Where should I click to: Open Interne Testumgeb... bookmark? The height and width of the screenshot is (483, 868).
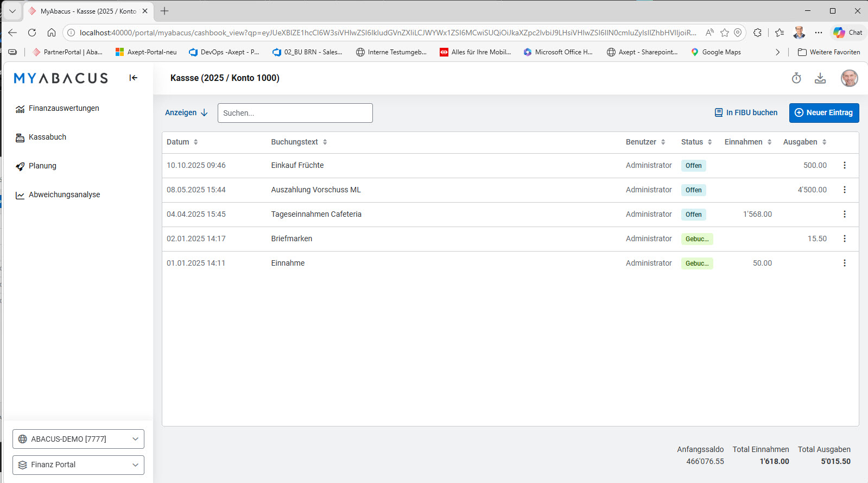391,52
